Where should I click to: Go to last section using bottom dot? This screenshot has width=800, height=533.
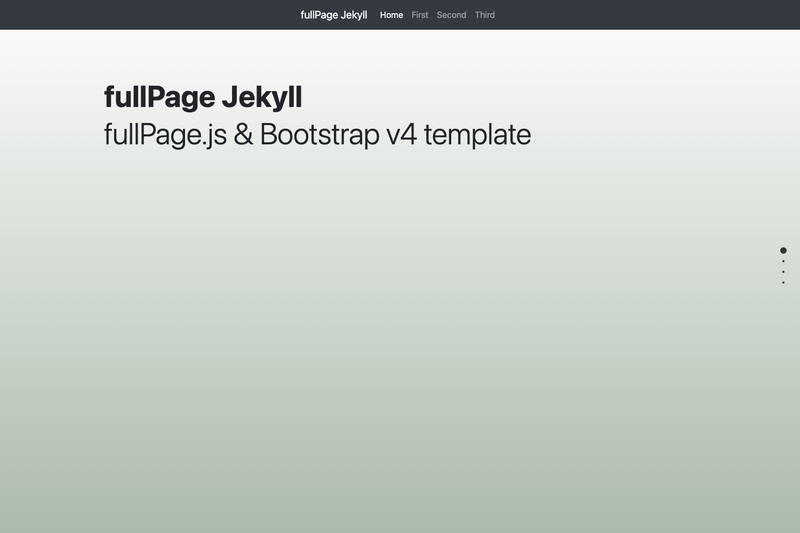(x=783, y=283)
